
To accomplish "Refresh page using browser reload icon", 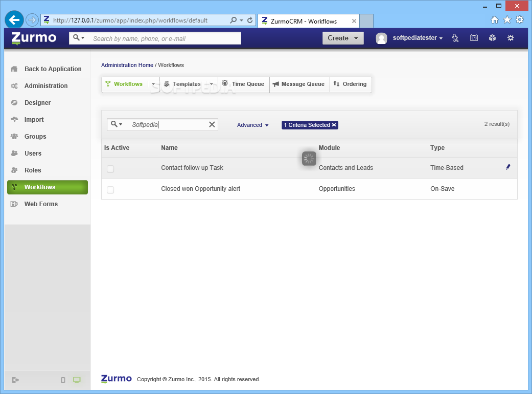I will [x=250, y=20].
